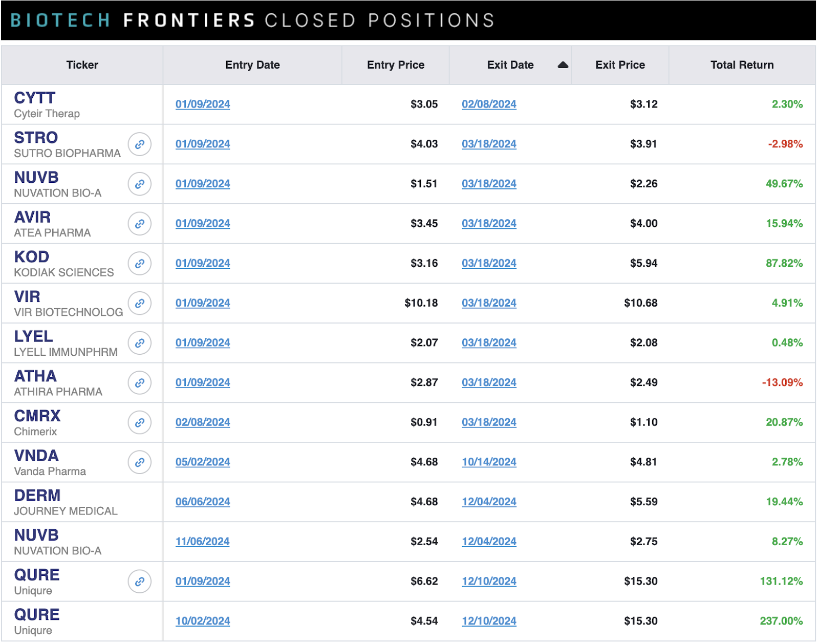Sort table by Total Return header
The width and height of the screenshot is (819, 644).
(x=742, y=65)
